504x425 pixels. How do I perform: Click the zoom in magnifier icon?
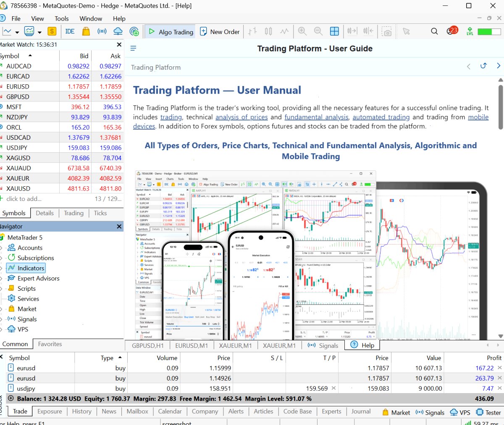coord(302,31)
